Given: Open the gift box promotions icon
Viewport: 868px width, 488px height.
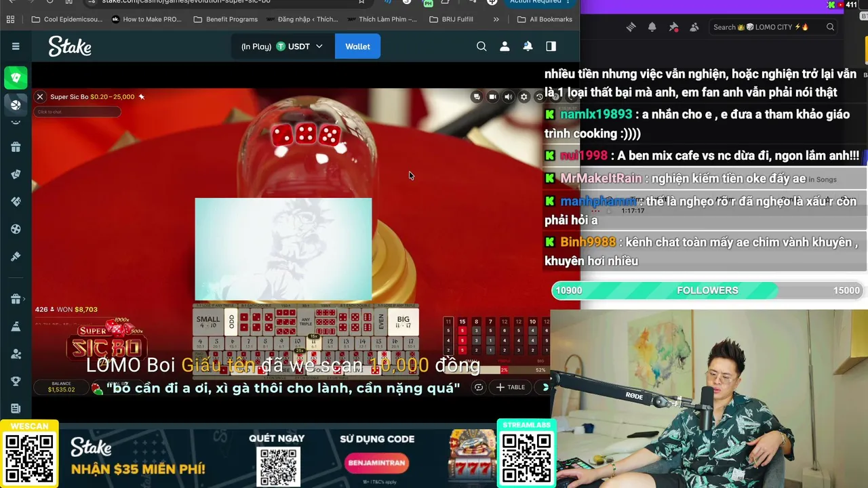Looking at the screenshot, I should tap(16, 147).
